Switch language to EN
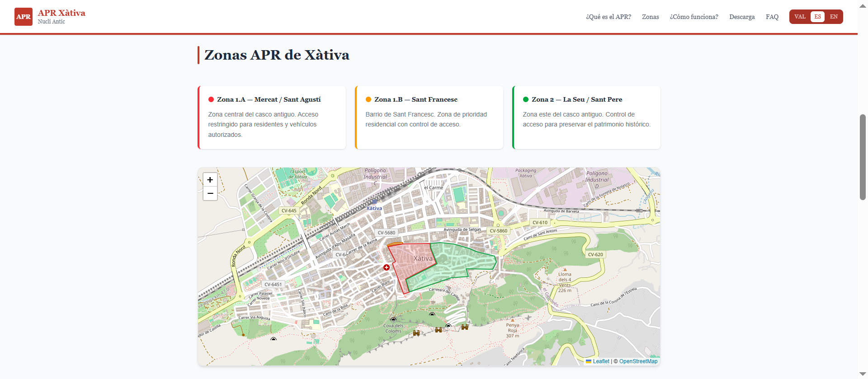Image resolution: width=868 pixels, height=379 pixels. pos(834,17)
